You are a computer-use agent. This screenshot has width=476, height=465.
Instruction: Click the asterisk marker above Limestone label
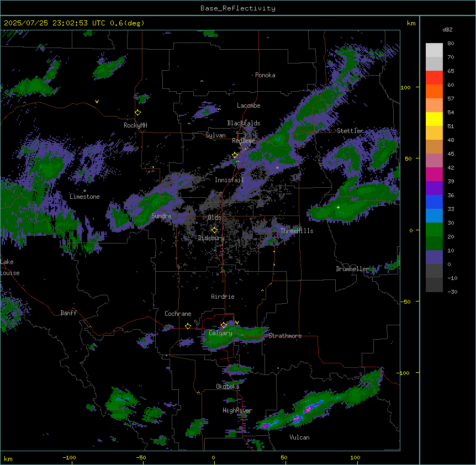pos(84,191)
